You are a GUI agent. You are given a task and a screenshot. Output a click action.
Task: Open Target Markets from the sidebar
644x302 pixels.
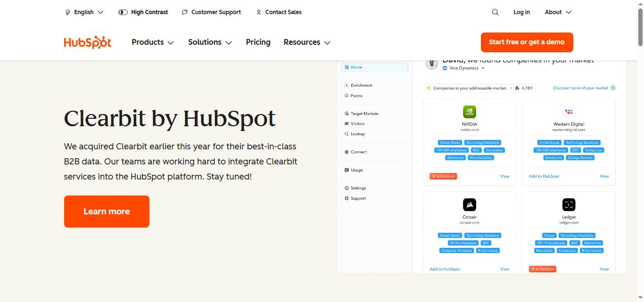tap(363, 114)
